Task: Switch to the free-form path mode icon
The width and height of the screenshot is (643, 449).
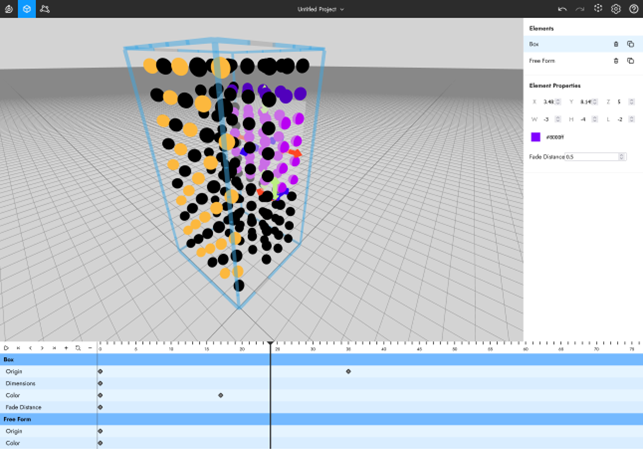Action: (45, 9)
